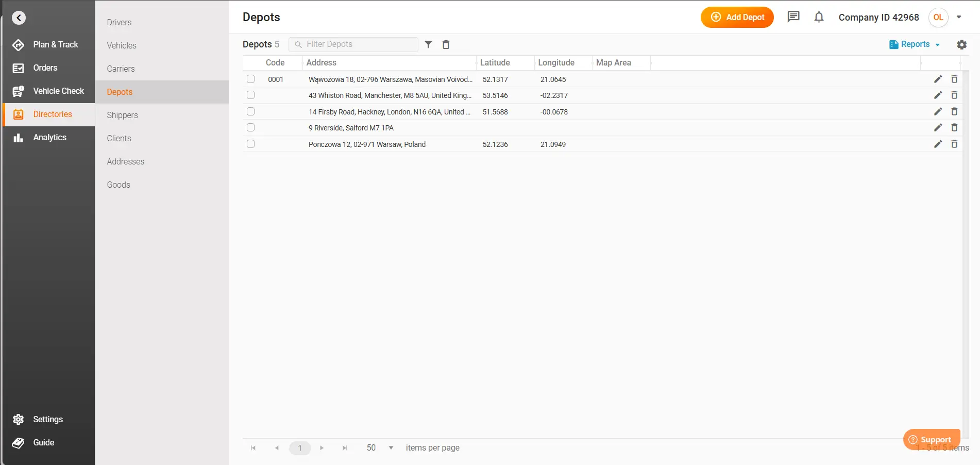This screenshot has width=980, height=465.
Task: Open the chat messages panel
Action: 793,17
